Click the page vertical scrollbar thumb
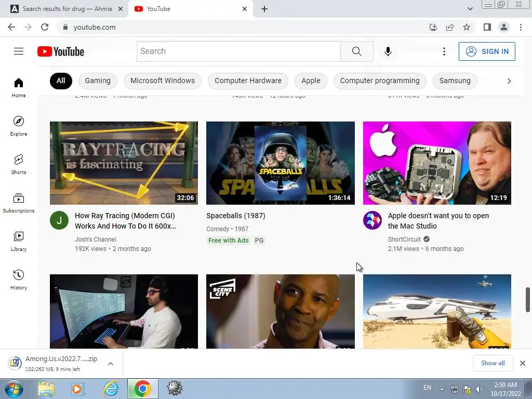Viewport: 532px width, 399px height. click(528, 299)
